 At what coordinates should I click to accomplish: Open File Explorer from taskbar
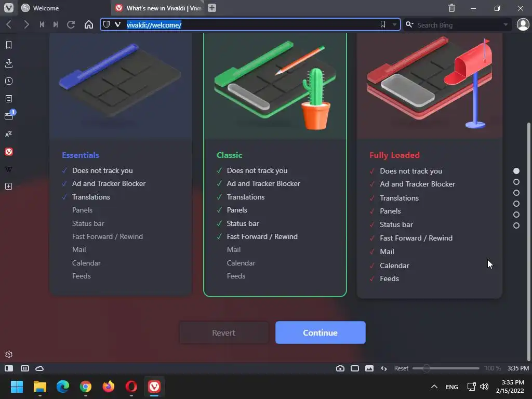pos(39,387)
